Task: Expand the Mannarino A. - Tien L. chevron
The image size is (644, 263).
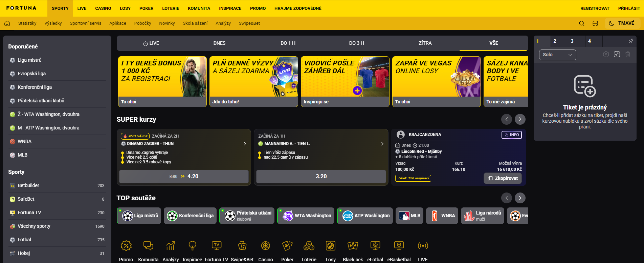Action: click(x=382, y=144)
